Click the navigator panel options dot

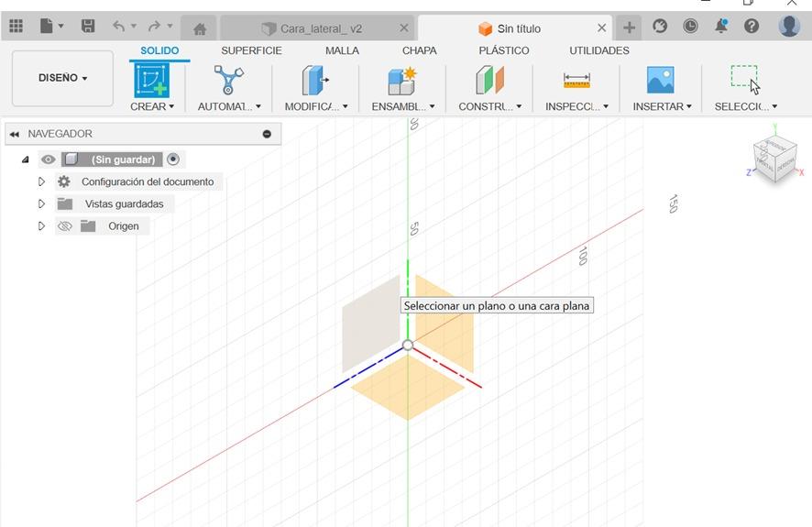267,134
